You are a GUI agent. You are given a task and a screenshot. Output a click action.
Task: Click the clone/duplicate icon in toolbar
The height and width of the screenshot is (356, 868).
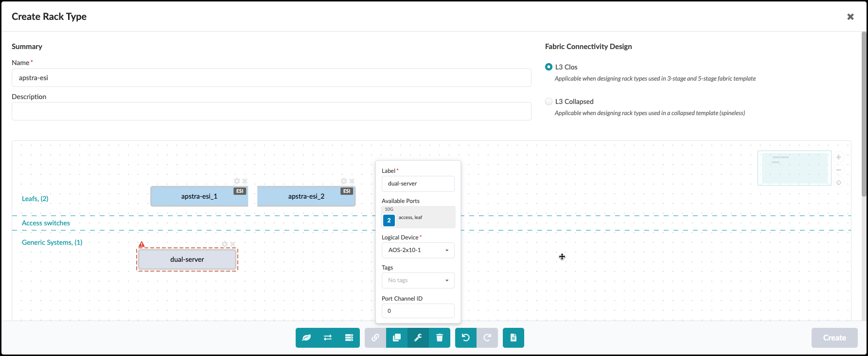pos(397,338)
